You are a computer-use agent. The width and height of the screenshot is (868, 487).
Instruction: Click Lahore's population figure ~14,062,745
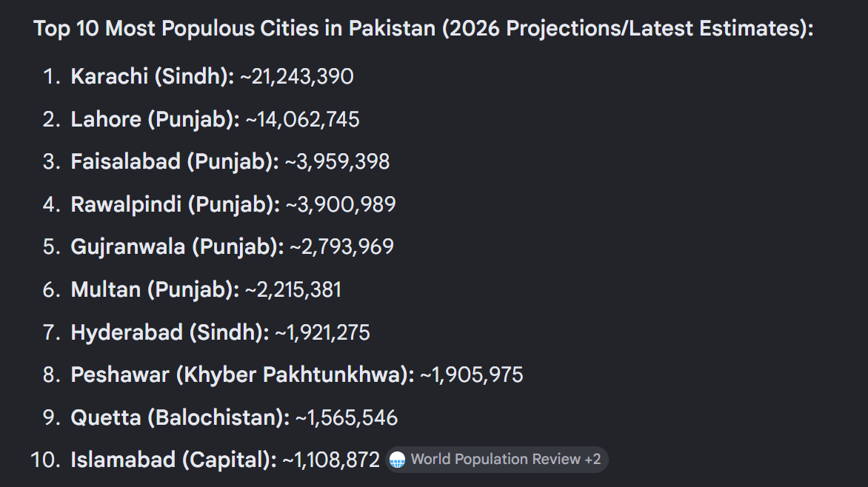coord(302,120)
